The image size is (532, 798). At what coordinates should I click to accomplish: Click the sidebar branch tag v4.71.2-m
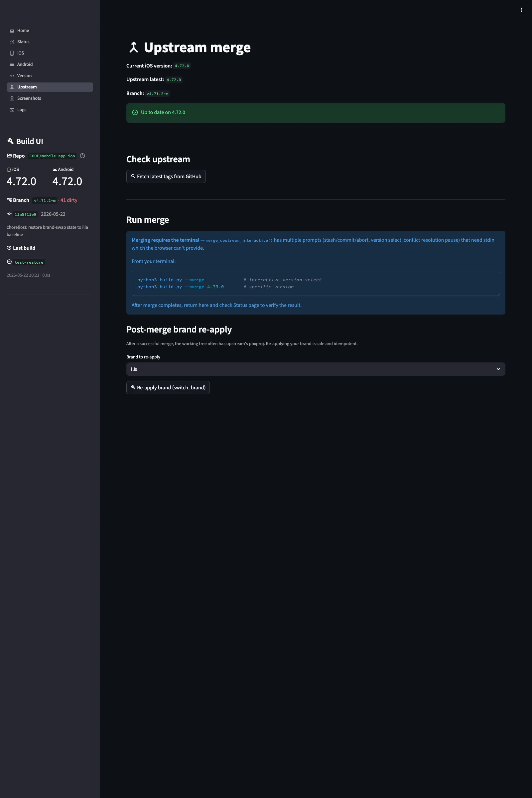pos(45,200)
